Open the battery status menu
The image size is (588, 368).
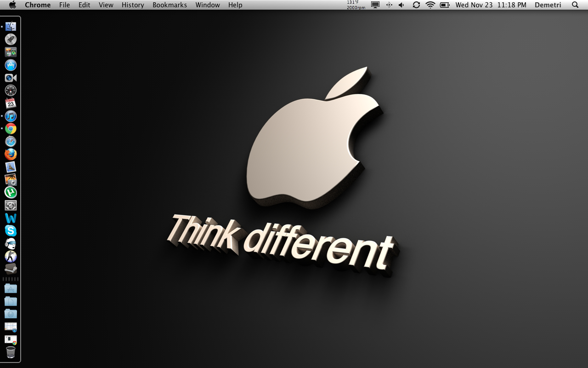[445, 5]
